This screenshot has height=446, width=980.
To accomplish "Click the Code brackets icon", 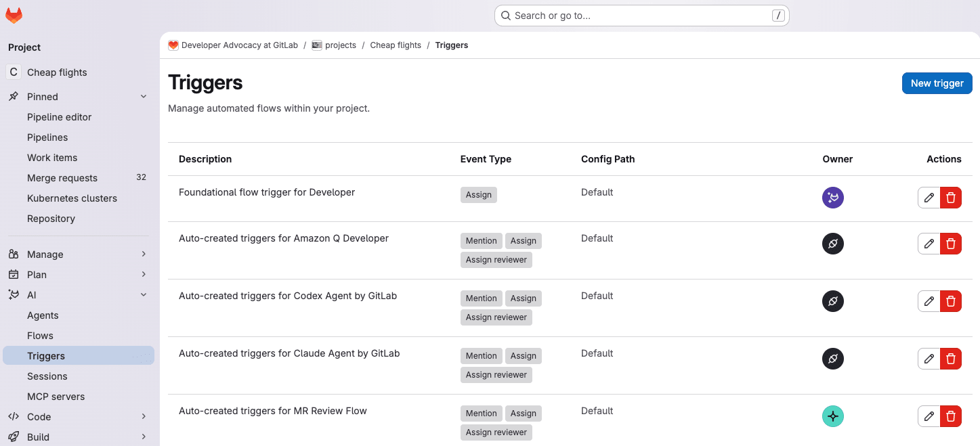I will click(x=14, y=417).
